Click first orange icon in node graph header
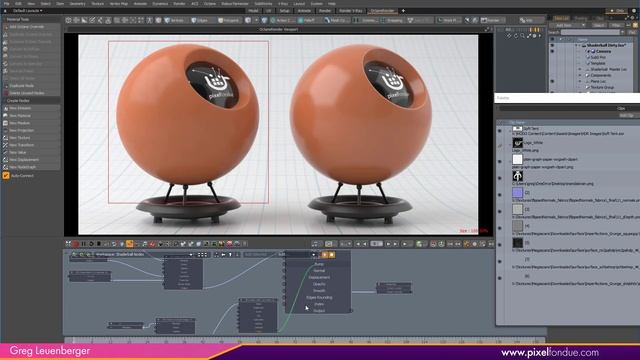 pyautogui.click(x=325, y=255)
